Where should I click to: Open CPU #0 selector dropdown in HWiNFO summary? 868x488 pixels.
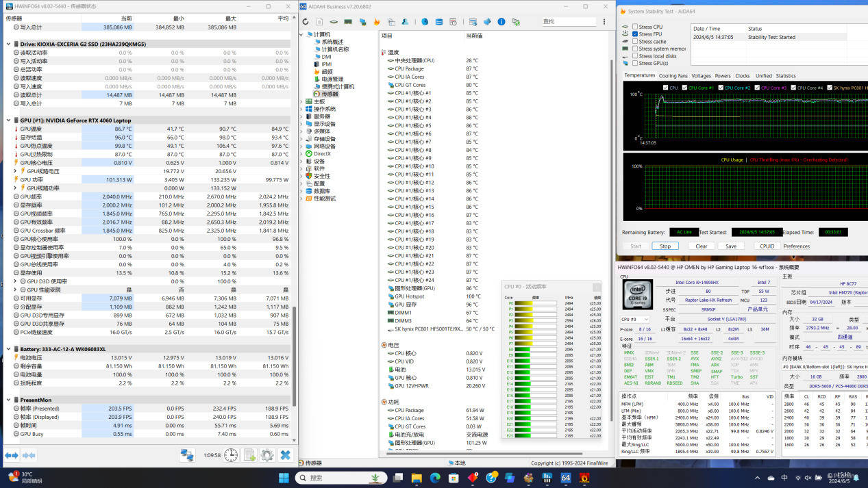coord(636,320)
